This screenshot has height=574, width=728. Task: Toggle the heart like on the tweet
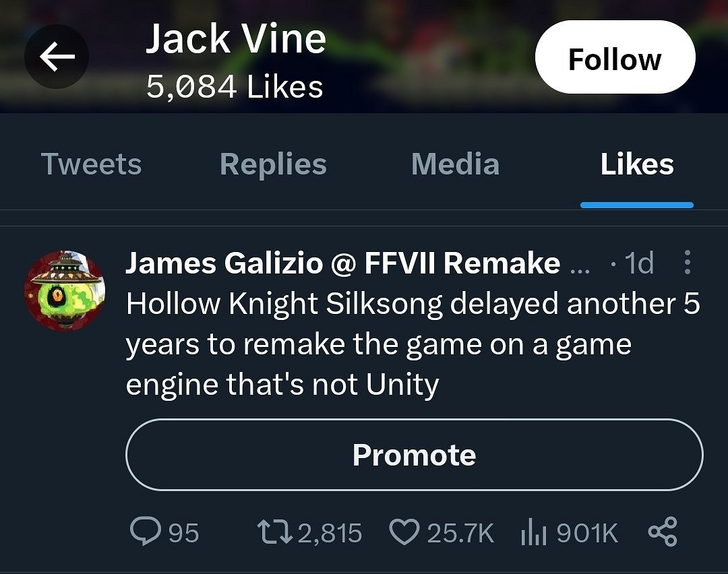(404, 533)
